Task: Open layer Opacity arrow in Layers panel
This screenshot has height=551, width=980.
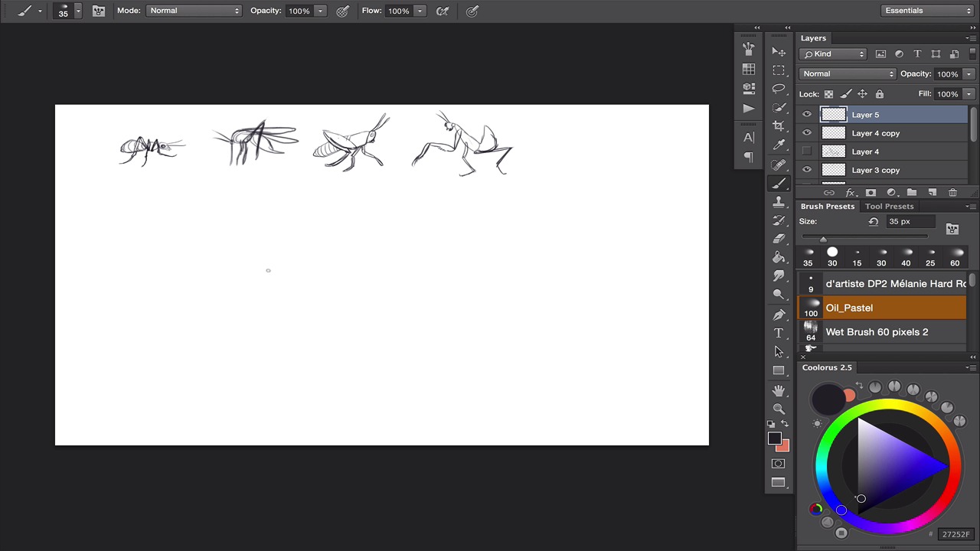Action: (969, 74)
